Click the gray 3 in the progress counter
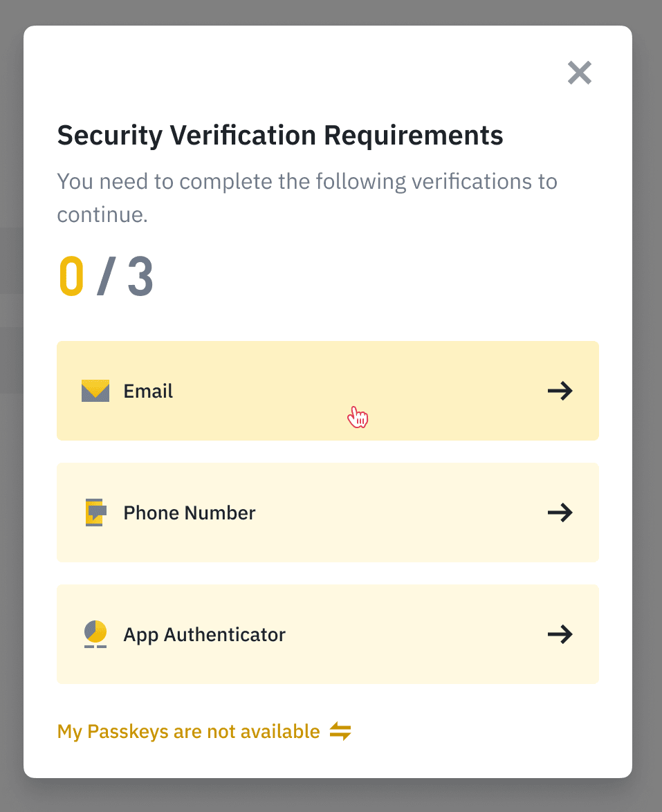This screenshot has width=662, height=812. pos(140,277)
